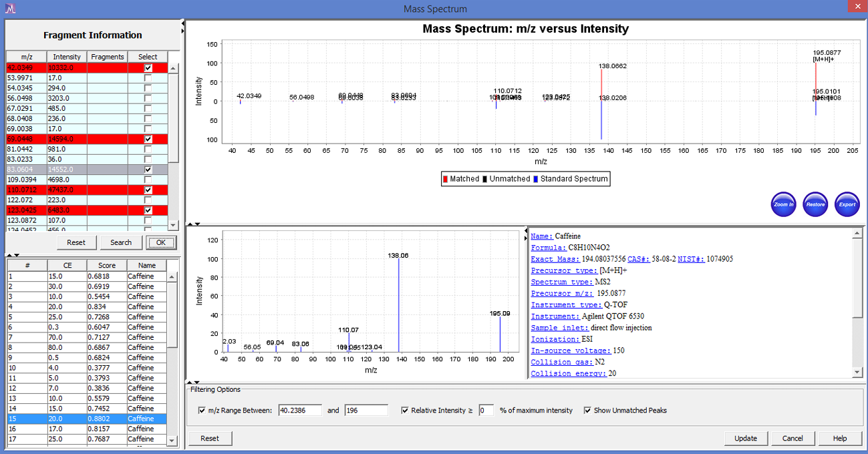Collapse the Fragment Information panel with the splitter arrow
The image size is (868, 454).
click(x=182, y=24)
